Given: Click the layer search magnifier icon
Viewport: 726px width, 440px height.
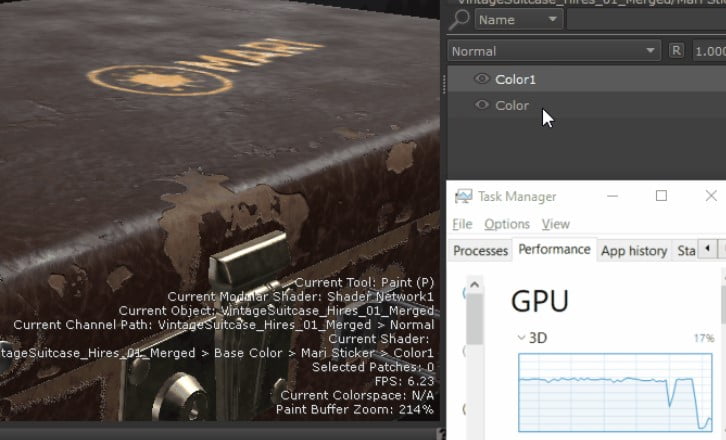Looking at the screenshot, I should (460, 19).
